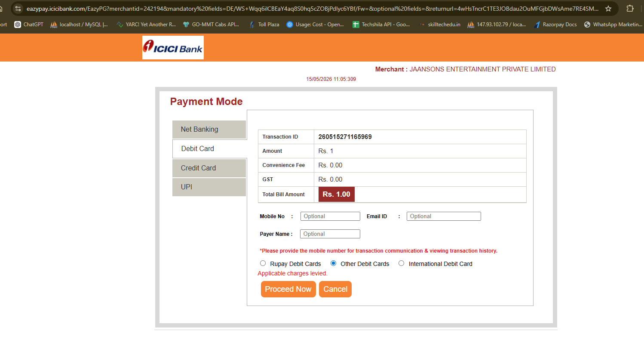Open the Toll Plaza bookmark

click(264, 25)
